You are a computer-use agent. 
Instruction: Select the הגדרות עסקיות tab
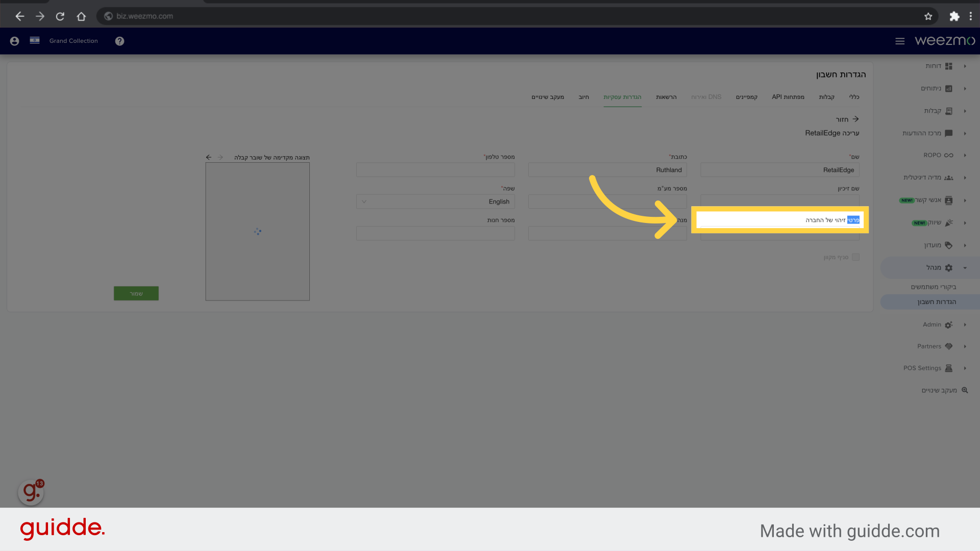[x=622, y=97]
